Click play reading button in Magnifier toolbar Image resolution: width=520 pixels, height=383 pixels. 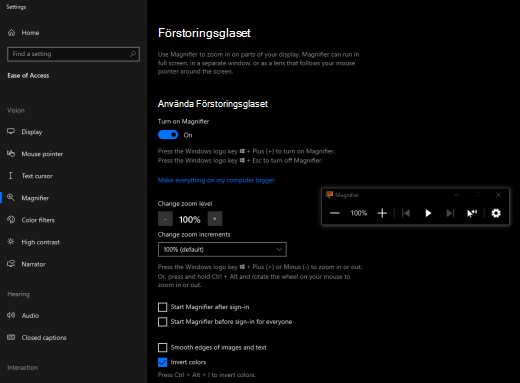(428, 213)
